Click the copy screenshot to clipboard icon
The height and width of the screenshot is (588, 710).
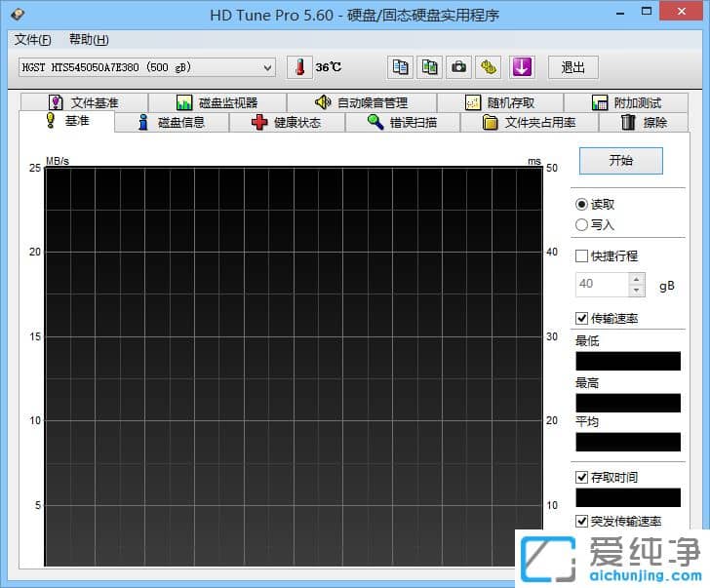click(429, 67)
